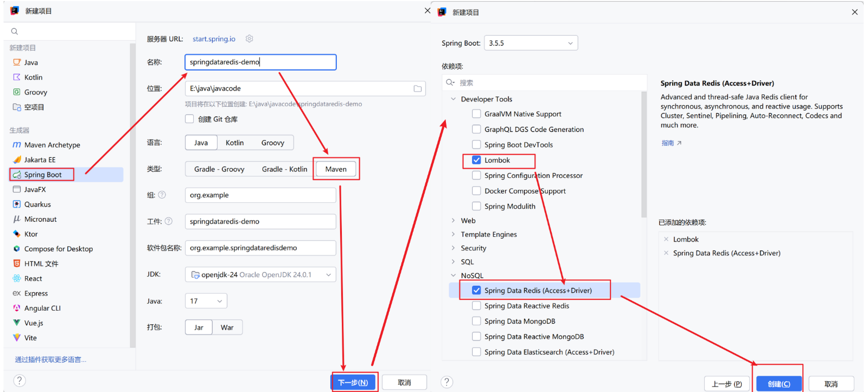868x392 pixels.
Task: Pick the Maven Archetype generator icon
Action: pyautogui.click(x=17, y=145)
